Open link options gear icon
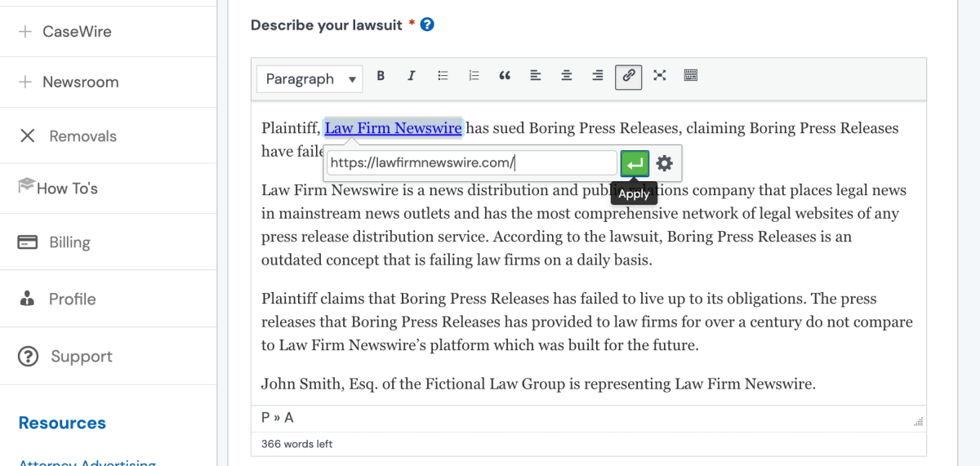The width and height of the screenshot is (980, 466). pos(665,163)
